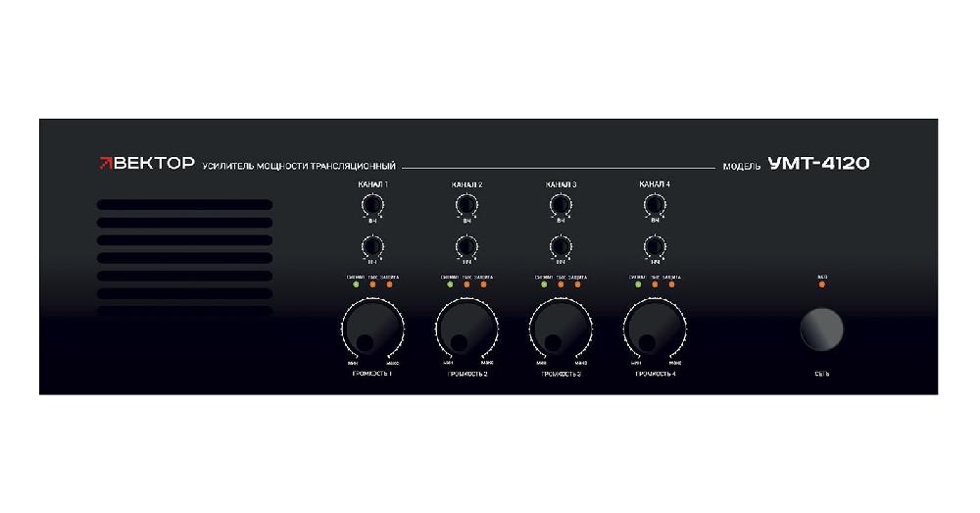Click the Громкость 3 volume knob
Viewport: 980px width, 513px height.
(x=560, y=331)
